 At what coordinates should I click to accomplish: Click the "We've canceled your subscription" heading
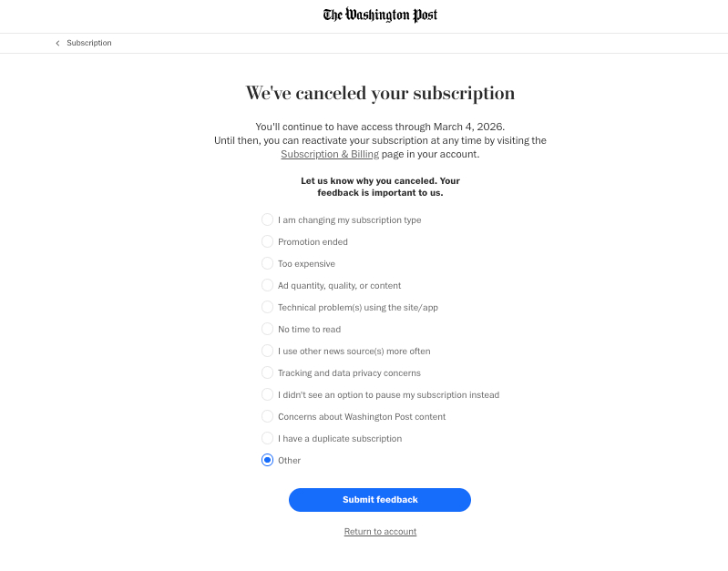pos(380,93)
